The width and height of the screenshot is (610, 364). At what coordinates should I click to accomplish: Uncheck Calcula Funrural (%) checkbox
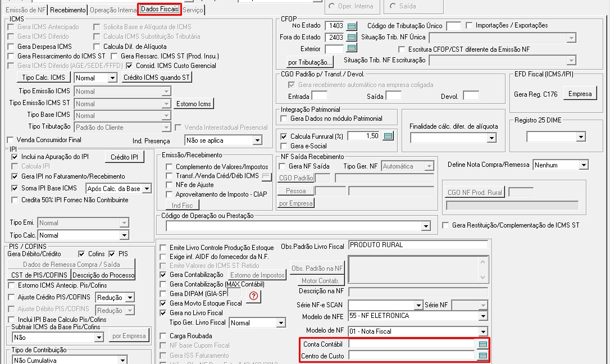point(284,136)
